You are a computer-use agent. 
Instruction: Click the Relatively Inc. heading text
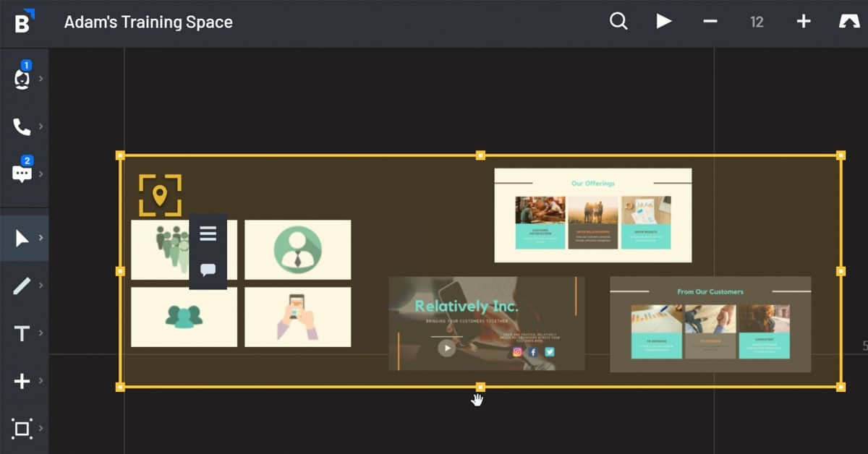(467, 307)
